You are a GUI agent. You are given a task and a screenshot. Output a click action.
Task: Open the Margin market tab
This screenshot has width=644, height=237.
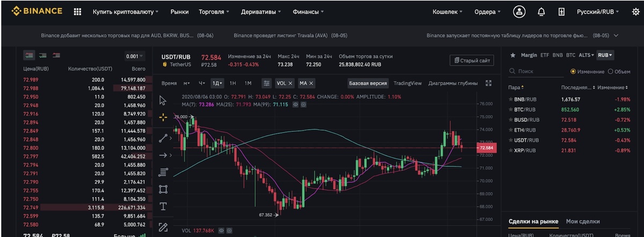coord(529,55)
